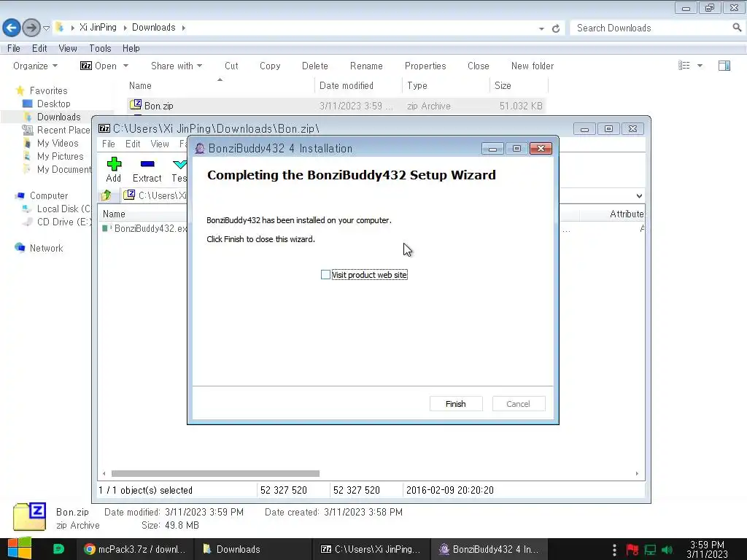Click Close in the Explorer toolbar
This screenshot has width=747, height=560.
coord(479,66)
